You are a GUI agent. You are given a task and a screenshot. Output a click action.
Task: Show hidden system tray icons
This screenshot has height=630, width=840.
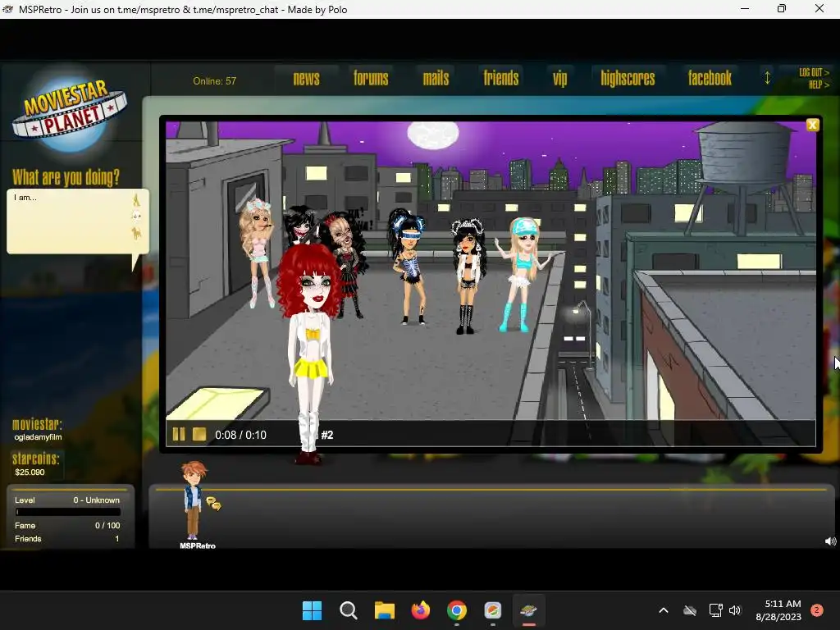pos(663,610)
